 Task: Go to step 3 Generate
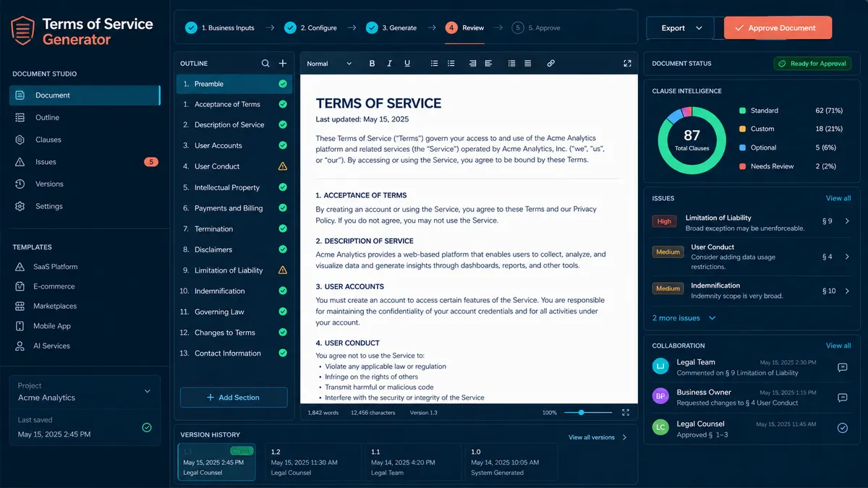pyautogui.click(x=391, y=28)
